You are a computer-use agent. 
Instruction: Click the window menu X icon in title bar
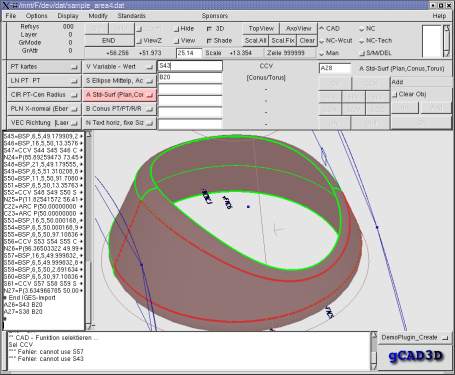(x=5, y=5)
